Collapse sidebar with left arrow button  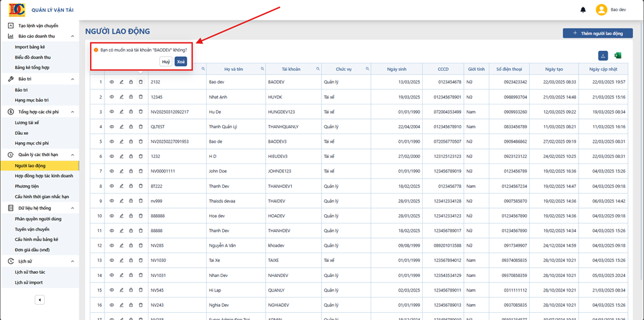(40, 300)
